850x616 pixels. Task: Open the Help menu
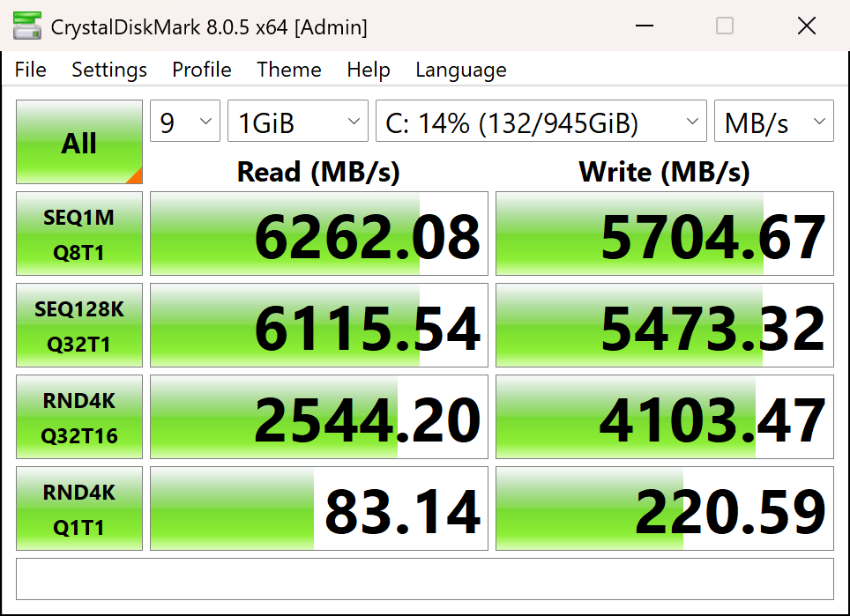click(x=369, y=70)
